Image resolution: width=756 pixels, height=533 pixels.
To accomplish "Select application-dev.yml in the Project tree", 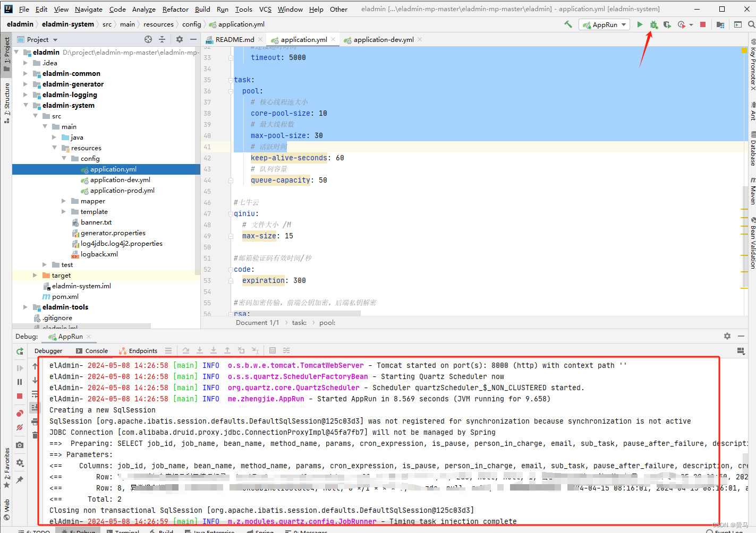I will [119, 179].
